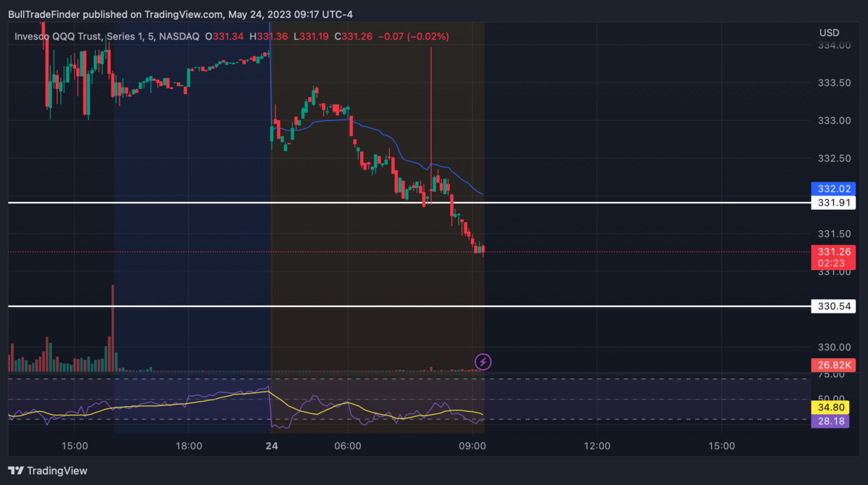Click the 333.50 price axis label
This screenshot has width=868, height=485.
click(x=833, y=83)
